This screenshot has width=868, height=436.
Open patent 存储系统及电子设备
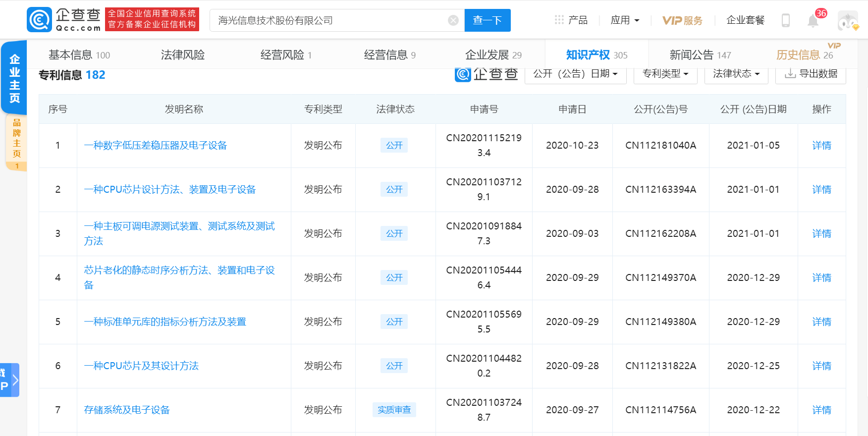coord(127,410)
